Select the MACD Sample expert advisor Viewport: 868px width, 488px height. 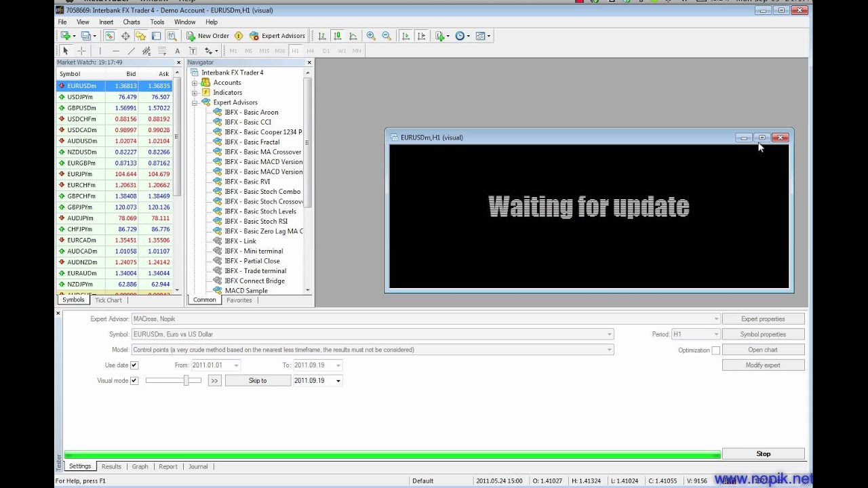click(x=246, y=291)
